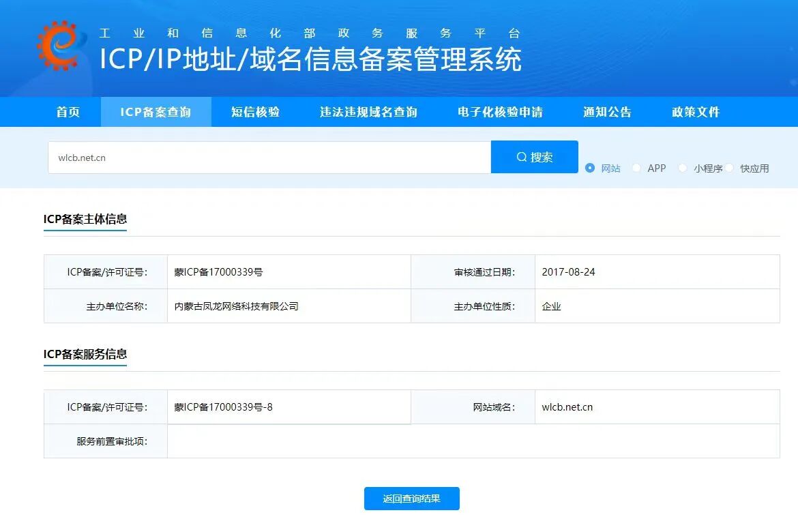This screenshot has width=798, height=532.
Task: Open the 首页 home tab
Action: coord(68,112)
